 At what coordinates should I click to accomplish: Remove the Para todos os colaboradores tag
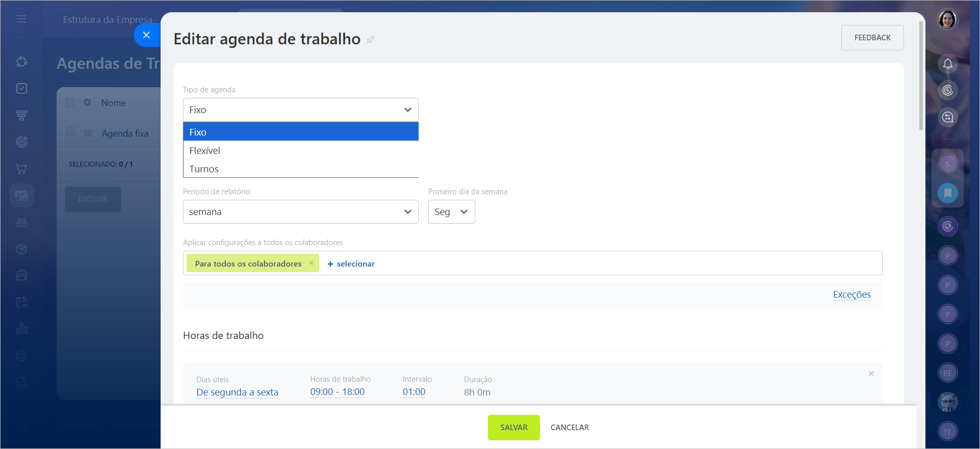311,263
